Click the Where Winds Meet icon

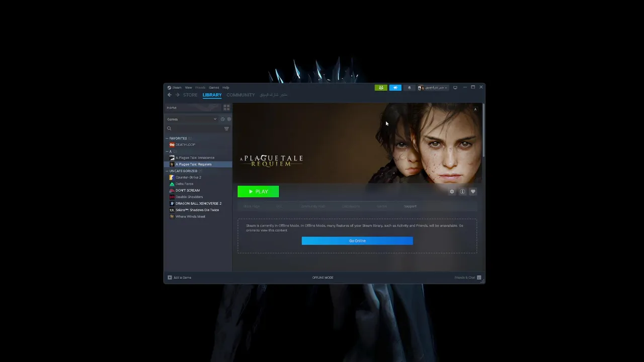[172, 217]
